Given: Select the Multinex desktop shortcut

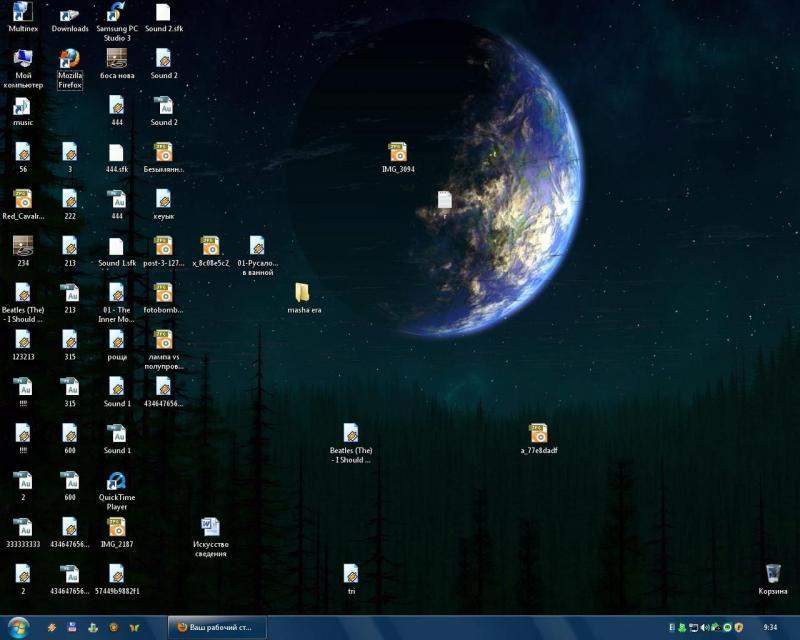Looking at the screenshot, I should tap(22, 14).
